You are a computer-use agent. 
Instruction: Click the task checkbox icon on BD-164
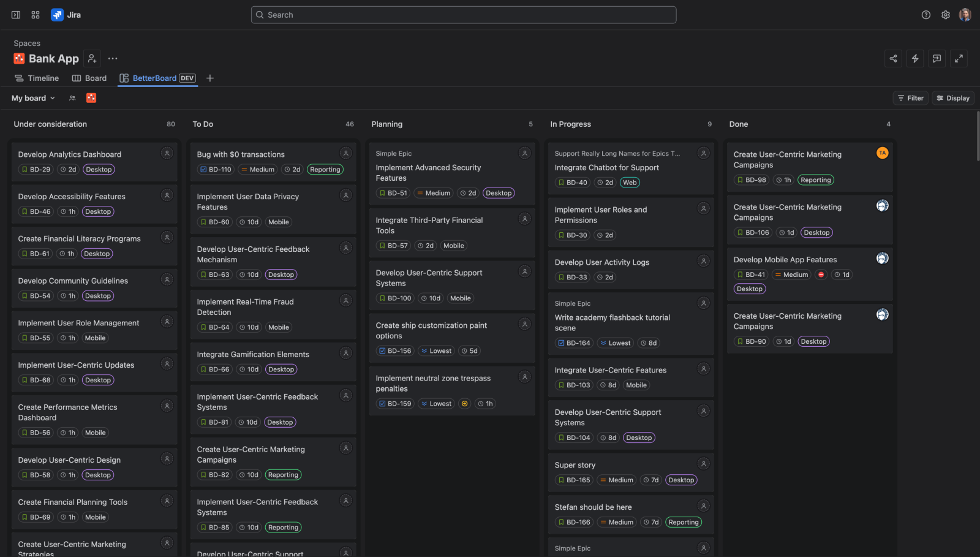click(x=561, y=343)
